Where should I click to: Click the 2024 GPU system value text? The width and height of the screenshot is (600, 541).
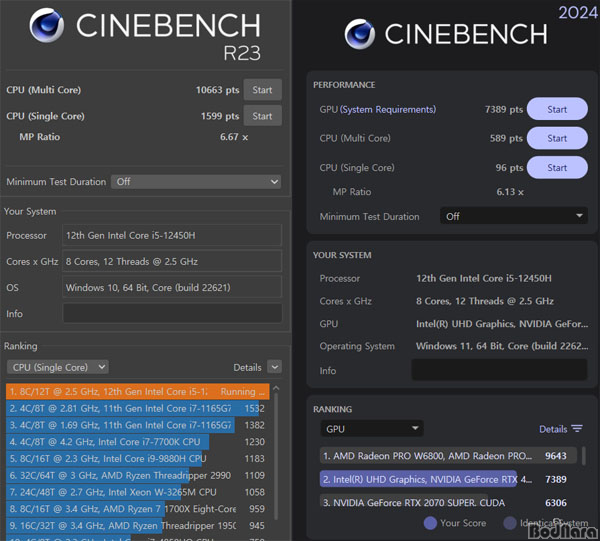click(502, 324)
